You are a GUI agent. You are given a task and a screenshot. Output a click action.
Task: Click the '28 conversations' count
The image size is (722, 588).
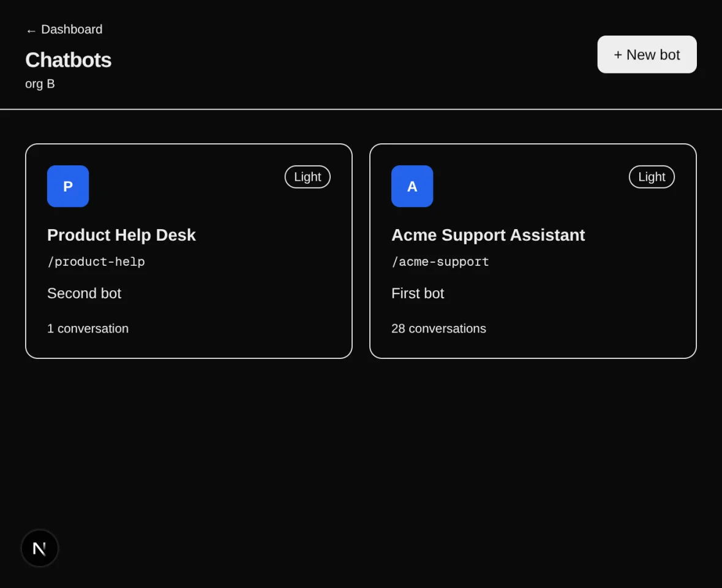[438, 328]
